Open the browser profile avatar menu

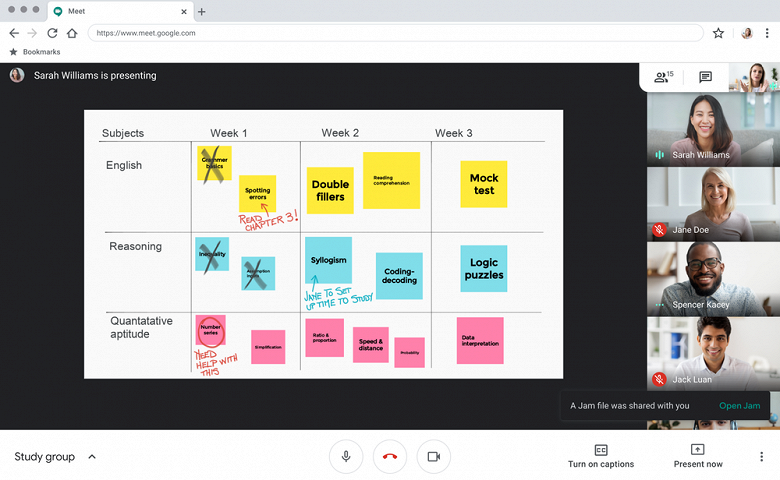coord(746,33)
